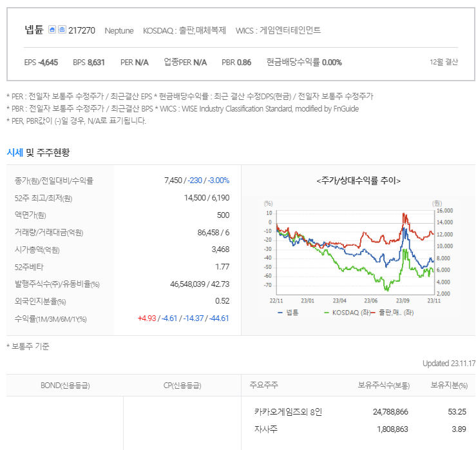Viewport: 476px width, 450px height.
Task: Click the English name Neptune
Action: click(x=119, y=31)
